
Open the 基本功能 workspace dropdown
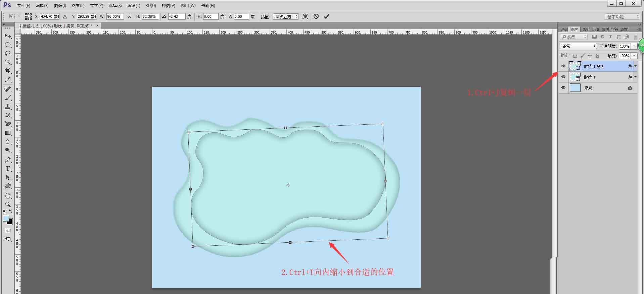click(623, 16)
